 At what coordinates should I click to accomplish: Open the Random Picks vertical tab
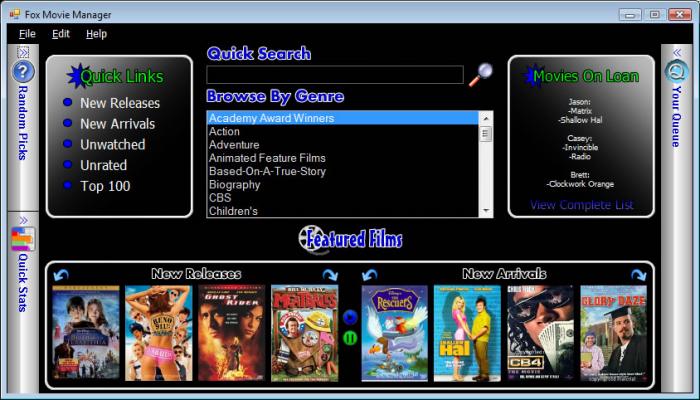pos(23,123)
